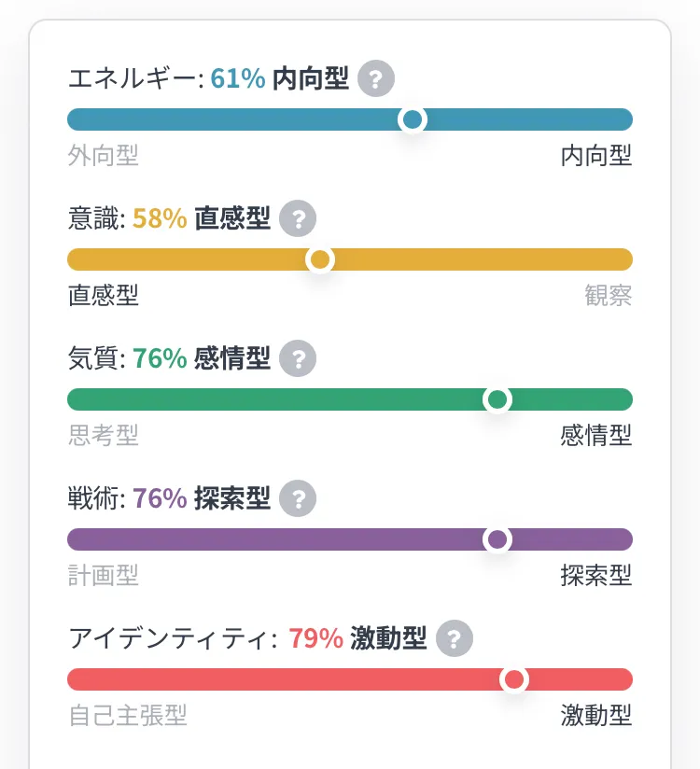This screenshot has height=769, width=700.
Task: Click the 内向型 label below the blue bar
Action: click(595, 156)
